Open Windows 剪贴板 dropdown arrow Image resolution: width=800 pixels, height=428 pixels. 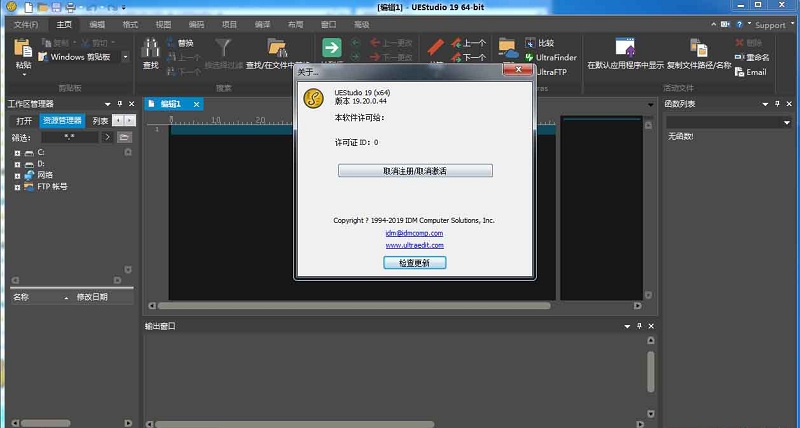126,57
